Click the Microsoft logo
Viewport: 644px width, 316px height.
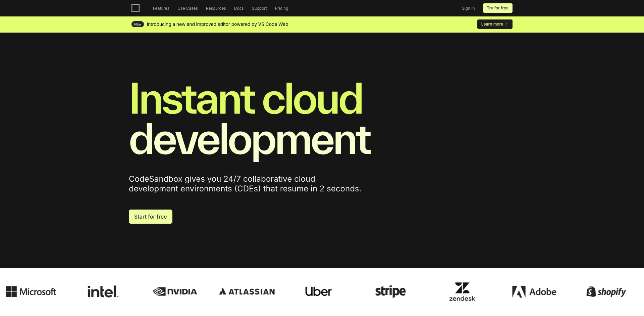click(31, 291)
